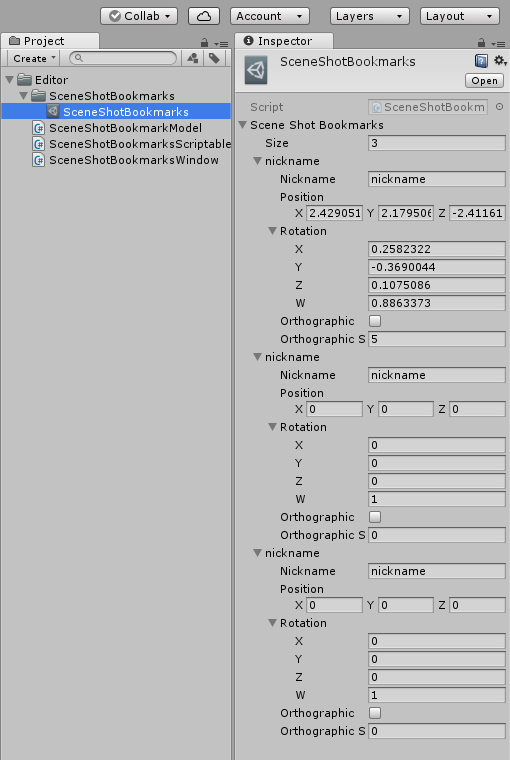Click the Project panel lock icon
The height and width of the screenshot is (760, 510).
[204, 43]
